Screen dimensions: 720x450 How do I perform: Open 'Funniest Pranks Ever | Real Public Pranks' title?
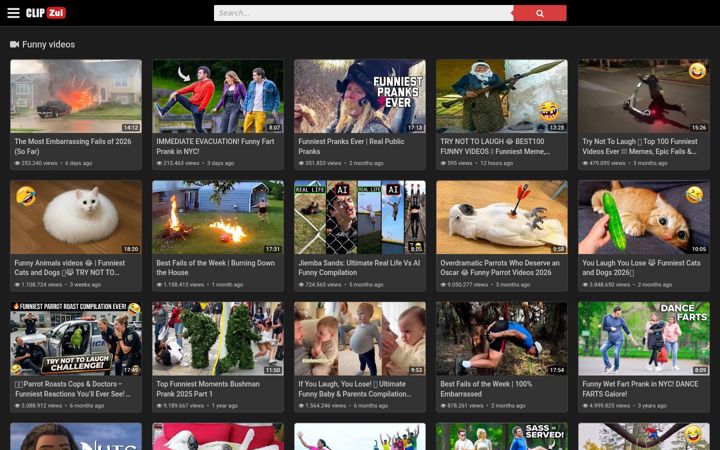tap(351, 146)
